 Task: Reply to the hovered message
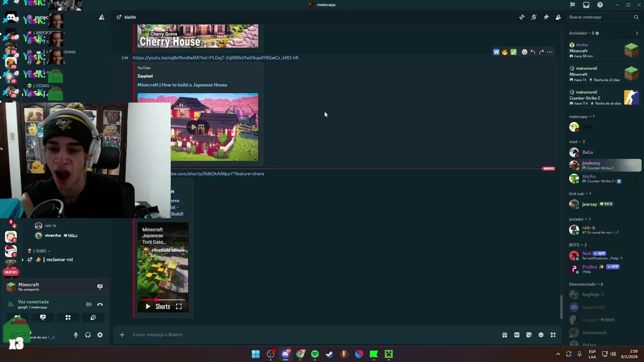pos(533,52)
